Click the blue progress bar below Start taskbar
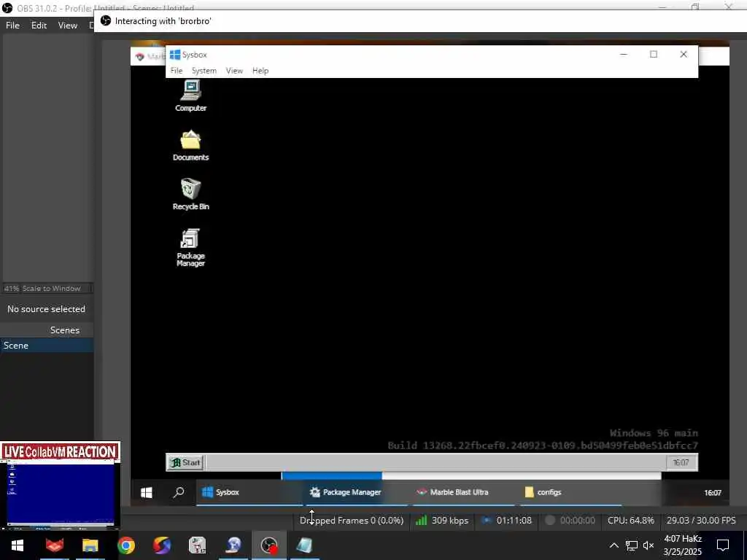Image resolution: width=747 pixels, height=560 pixels. click(332, 475)
